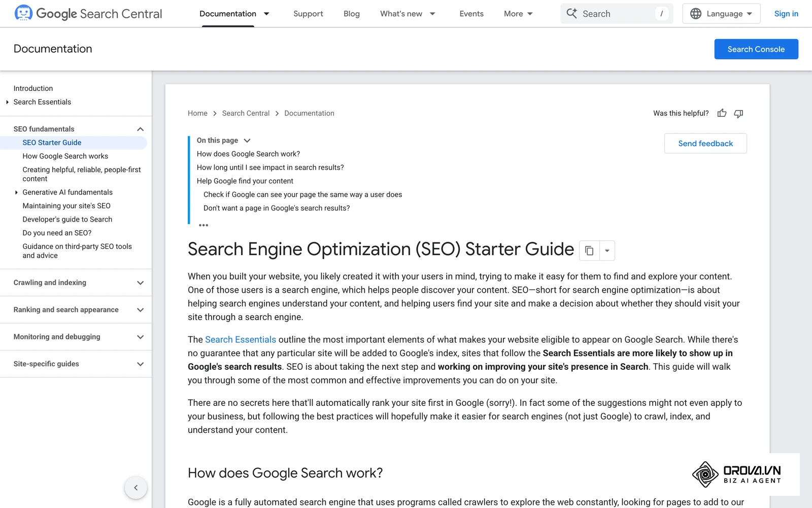Screen dimensions: 812x508
Task: Jump to Check if Google can see your page
Action: pos(302,195)
